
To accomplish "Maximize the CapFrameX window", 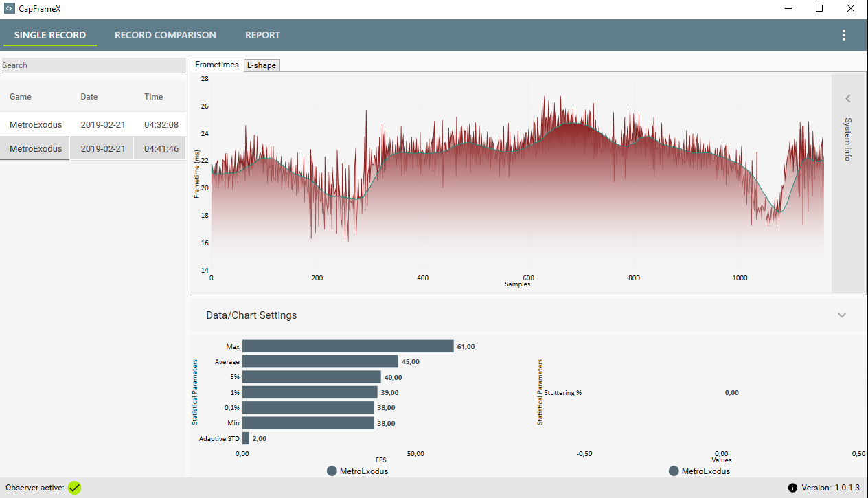I will [819, 9].
